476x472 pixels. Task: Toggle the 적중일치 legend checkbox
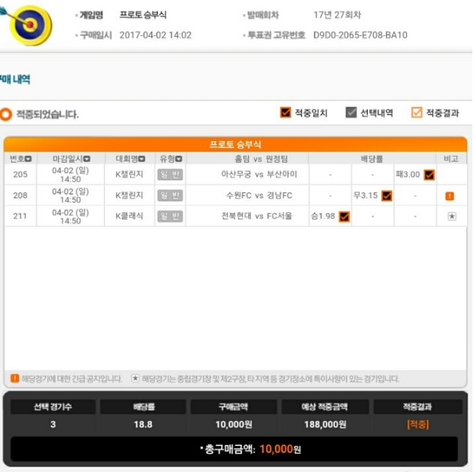285,113
